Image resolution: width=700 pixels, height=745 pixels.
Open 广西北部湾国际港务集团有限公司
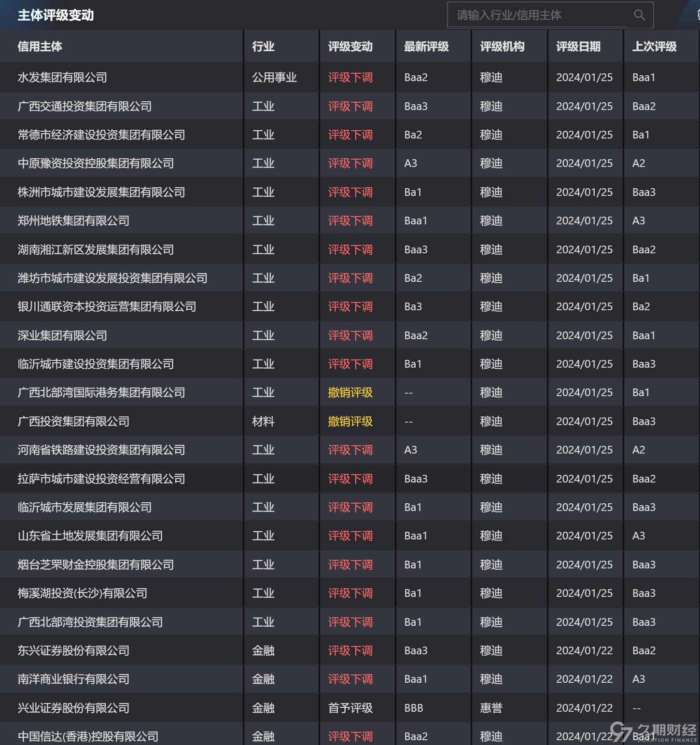(x=101, y=392)
